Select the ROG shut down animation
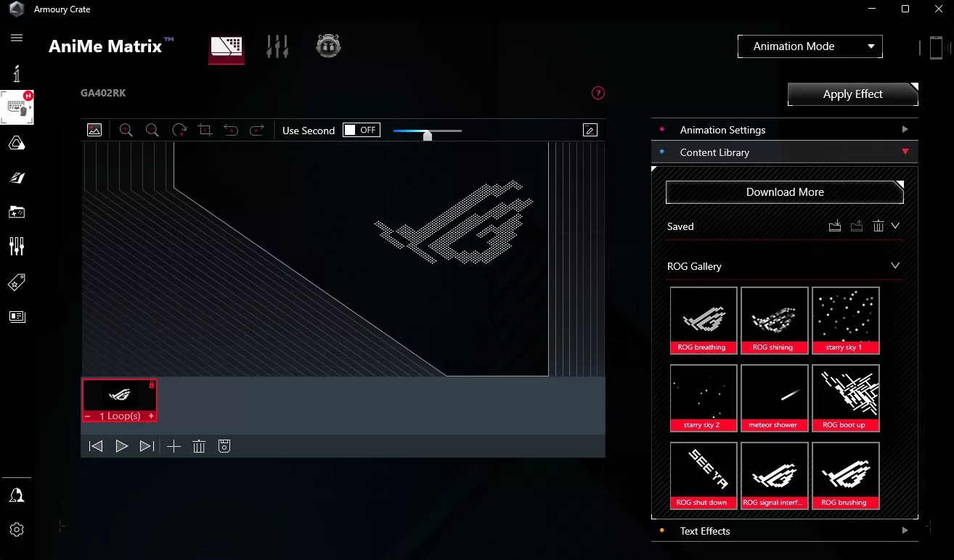Viewport: 954px width, 560px height. (x=703, y=476)
